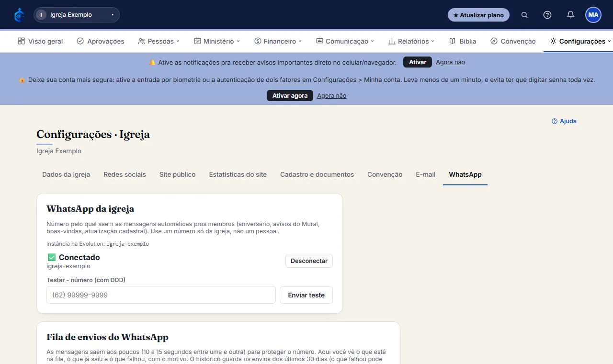Expand the Pessoas menu
The image size is (613, 364).
point(159,41)
